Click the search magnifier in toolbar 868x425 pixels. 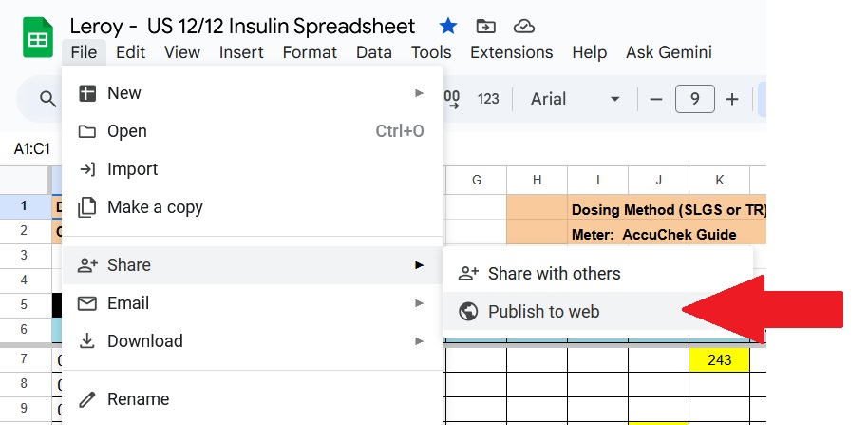[47, 99]
